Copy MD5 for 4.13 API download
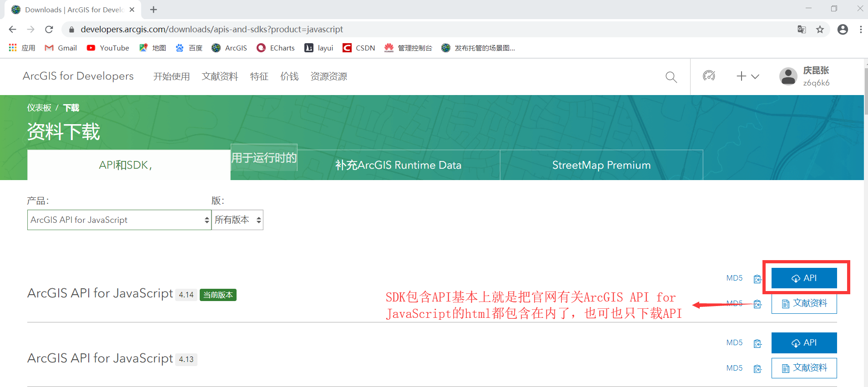This screenshot has height=387, width=868. [757, 343]
